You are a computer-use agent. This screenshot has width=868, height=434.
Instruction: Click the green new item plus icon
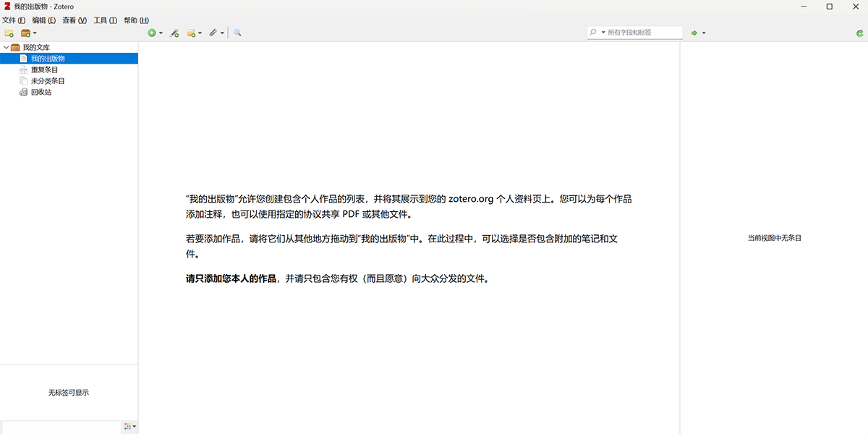[x=151, y=33]
